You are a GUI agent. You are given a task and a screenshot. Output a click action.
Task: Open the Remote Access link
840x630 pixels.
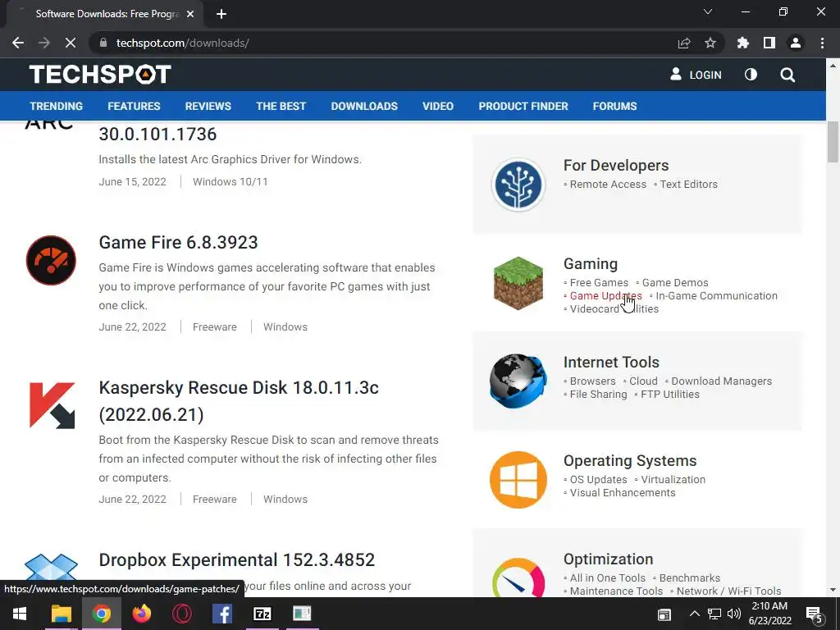(x=608, y=185)
